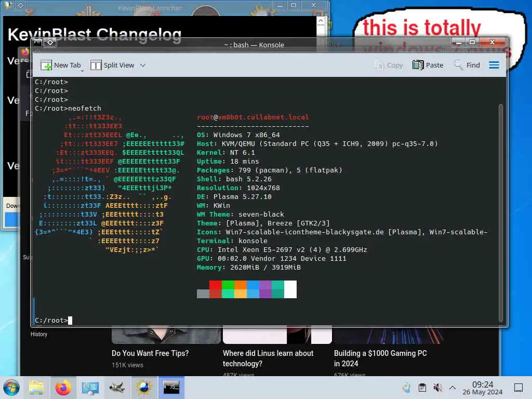Image resolution: width=532 pixels, height=399 pixels.
Task: Click the show desktop button in taskbar corner
Action: tap(518, 388)
